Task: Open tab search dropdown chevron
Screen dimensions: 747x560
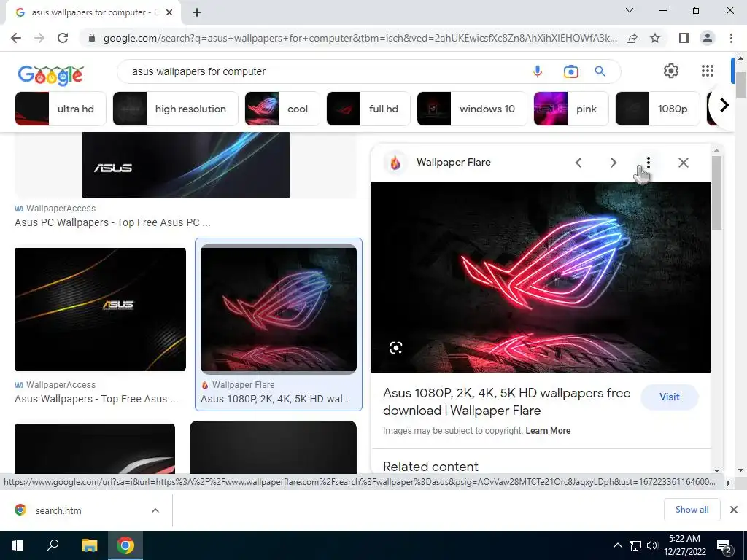Action: click(x=630, y=10)
